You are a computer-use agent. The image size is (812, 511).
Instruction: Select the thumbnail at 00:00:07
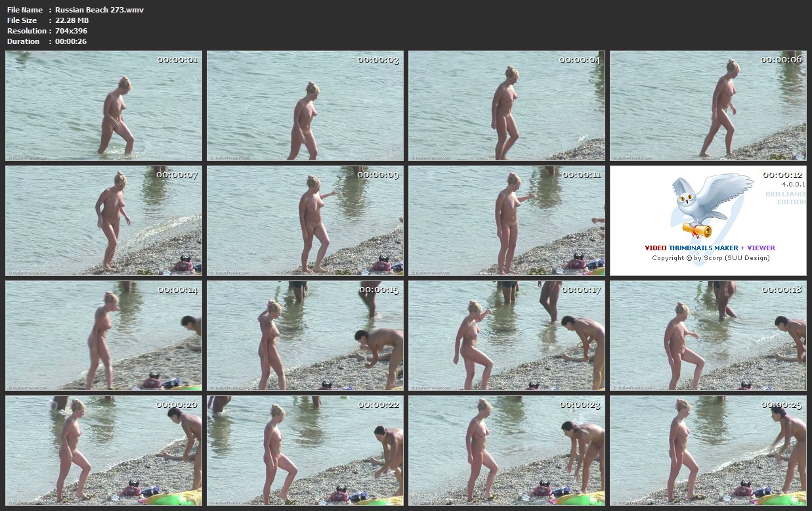point(104,221)
